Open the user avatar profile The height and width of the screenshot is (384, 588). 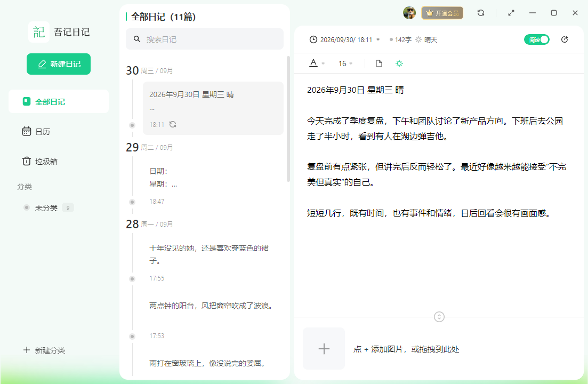pyautogui.click(x=409, y=13)
